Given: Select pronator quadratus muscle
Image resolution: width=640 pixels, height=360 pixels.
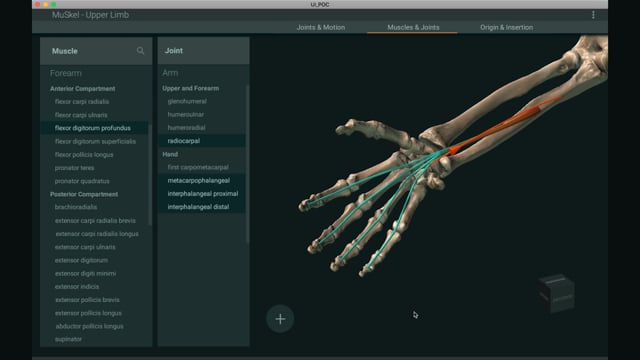Looking at the screenshot, I should pyautogui.click(x=82, y=181).
